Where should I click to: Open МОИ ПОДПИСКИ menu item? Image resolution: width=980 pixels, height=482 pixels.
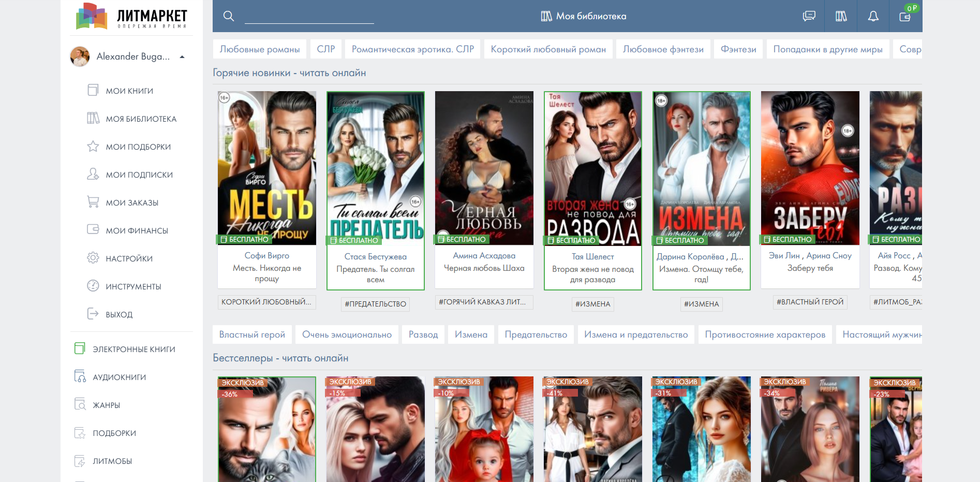139,174
